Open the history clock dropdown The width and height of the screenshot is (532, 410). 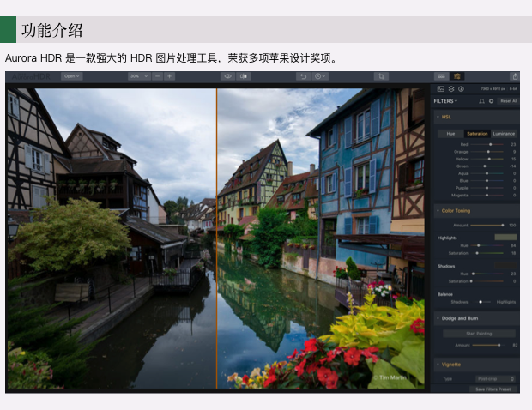(319, 76)
